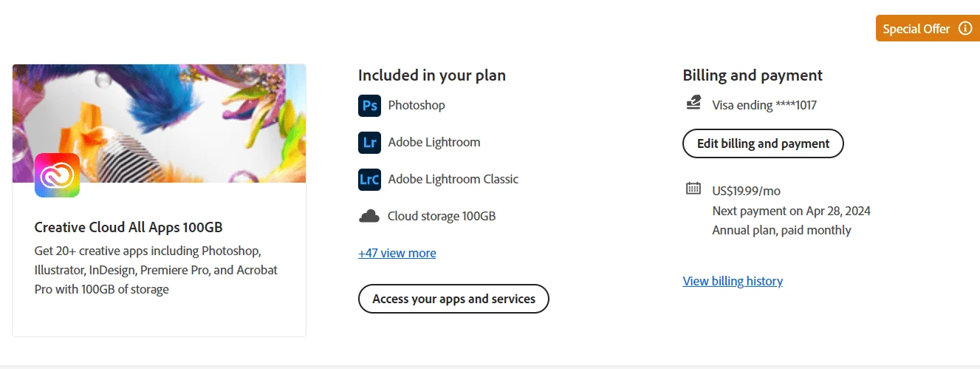Open View billing history link
This screenshot has width=980, height=369.
point(733,281)
